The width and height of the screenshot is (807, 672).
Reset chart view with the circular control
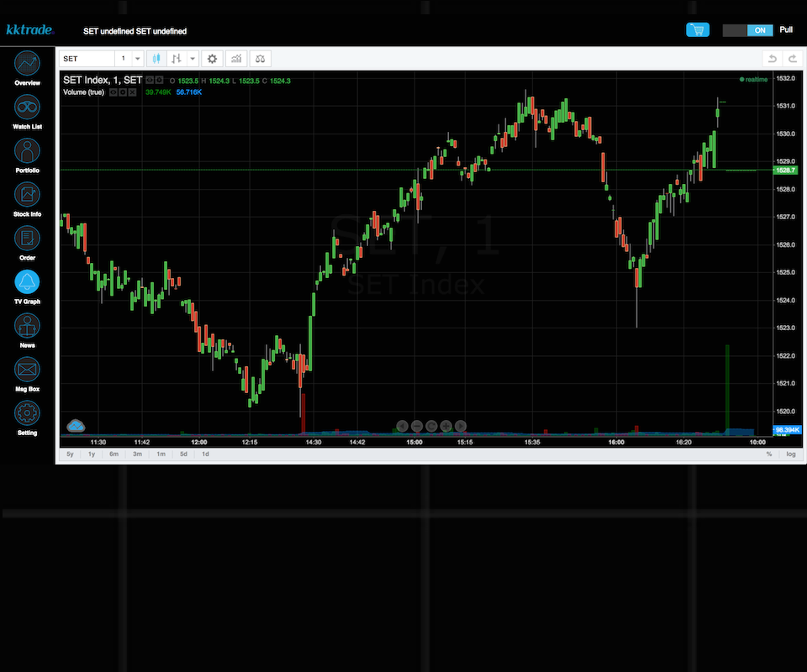(x=431, y=426)
